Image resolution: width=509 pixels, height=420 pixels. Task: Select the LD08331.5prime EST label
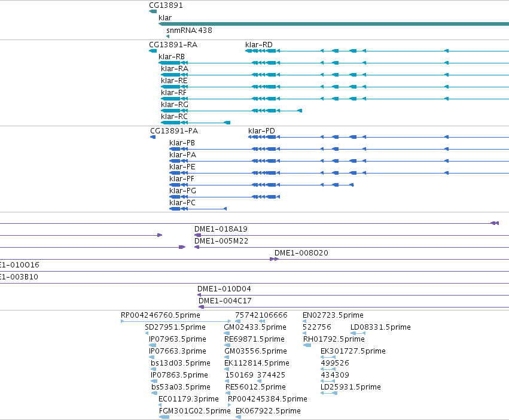380,327
